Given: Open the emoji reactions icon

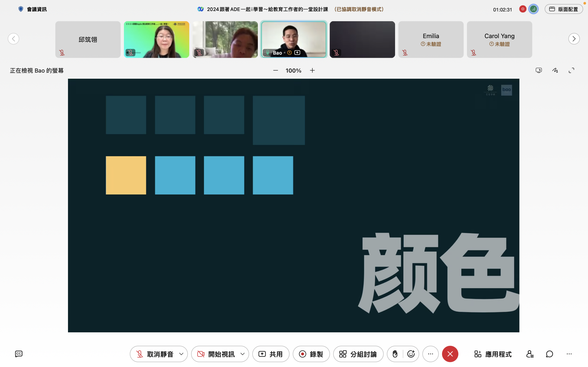Looking at the screenshot, I should coord(411,354).
